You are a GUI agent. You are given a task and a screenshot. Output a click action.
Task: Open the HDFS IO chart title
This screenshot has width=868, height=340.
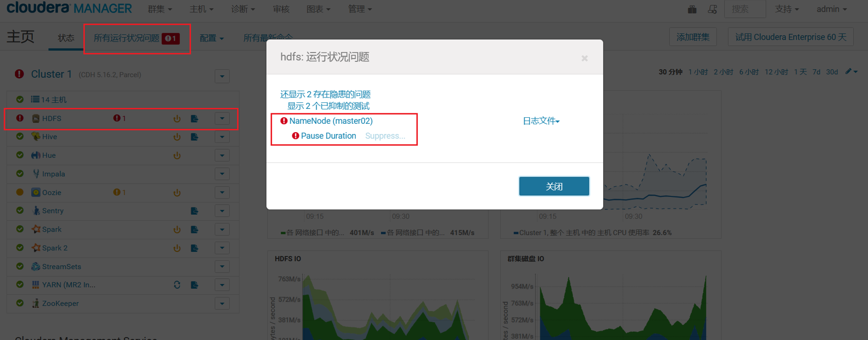point(288,259)
